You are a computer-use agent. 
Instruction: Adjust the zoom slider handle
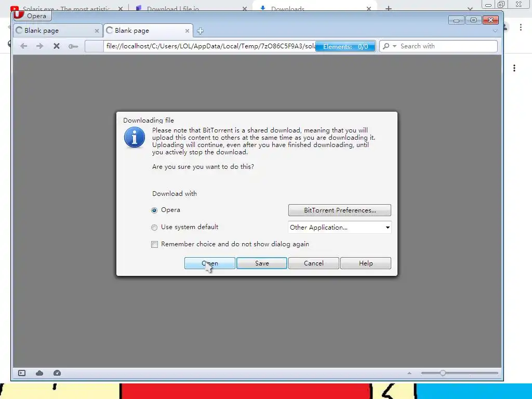(443, 373)
